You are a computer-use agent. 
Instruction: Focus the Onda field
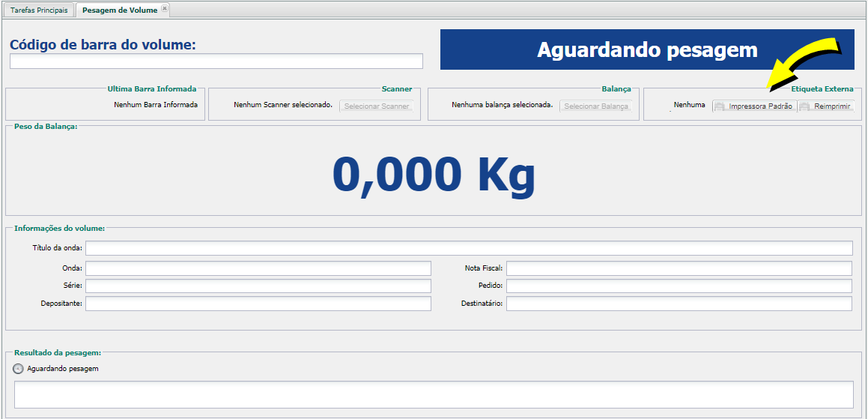click(258, 268)
